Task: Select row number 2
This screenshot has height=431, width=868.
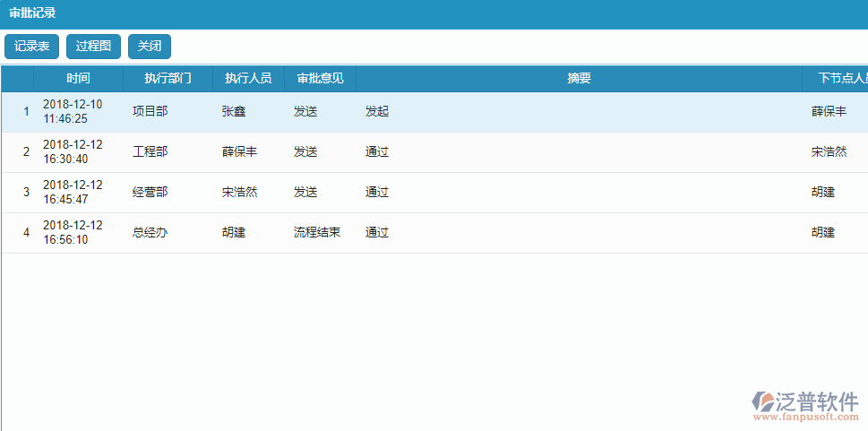Action: [26, 152]
